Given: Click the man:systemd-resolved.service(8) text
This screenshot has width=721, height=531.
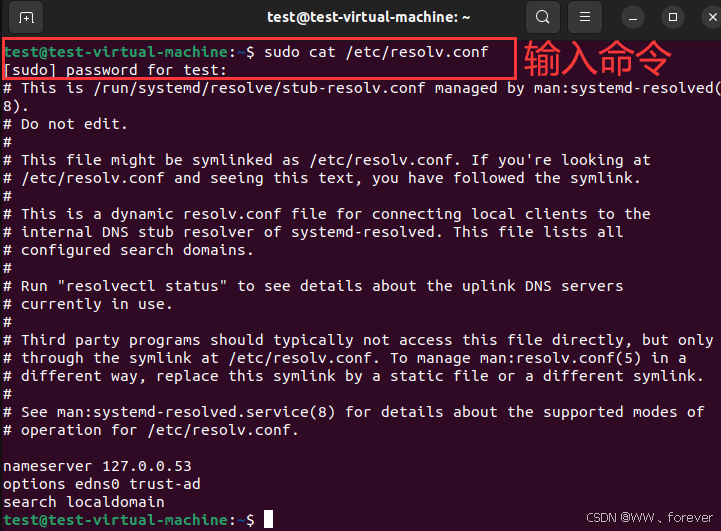Looking at the screenshot, I should click(x=196, y=412).
